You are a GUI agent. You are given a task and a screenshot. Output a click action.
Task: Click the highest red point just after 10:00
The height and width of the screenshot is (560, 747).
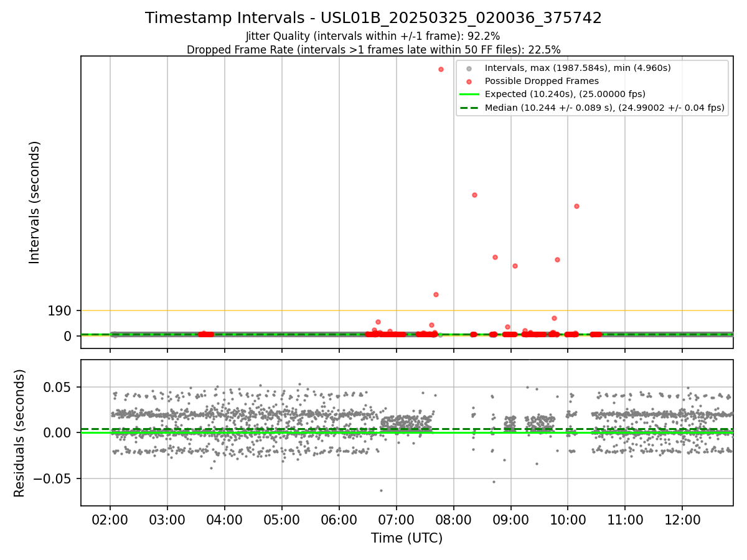(576, 206)
